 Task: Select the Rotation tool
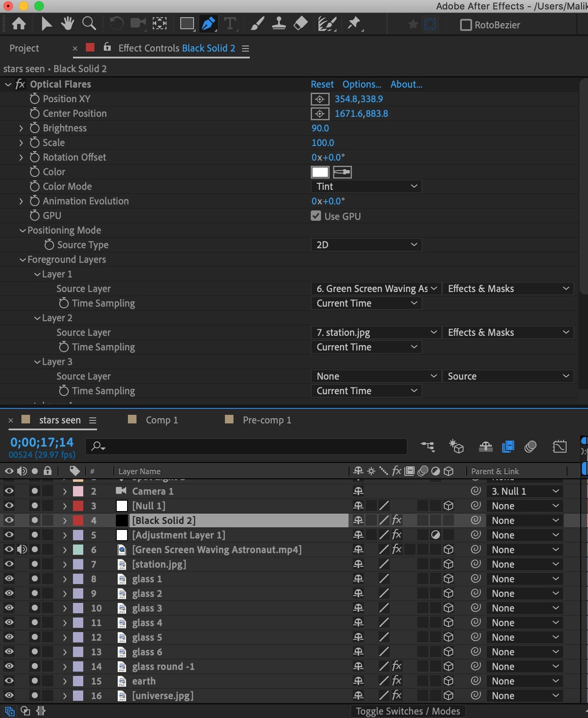click(116, 24)
